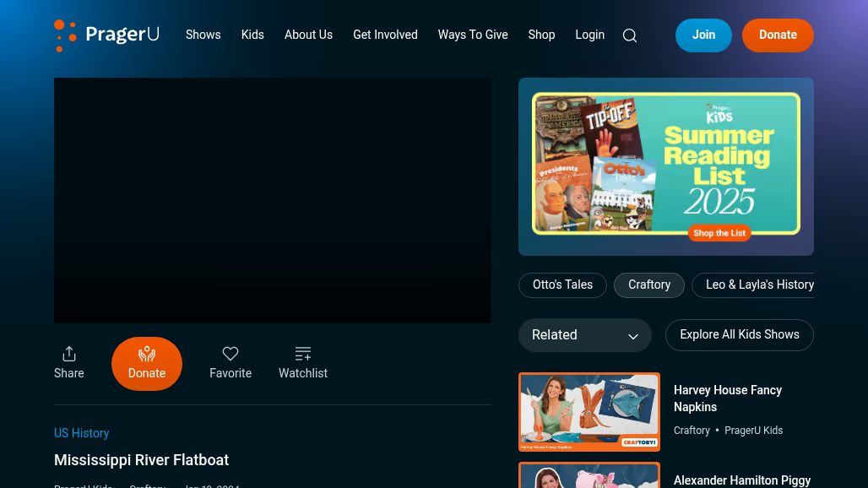Click the Share icon below the video
This screenshot has width=868, height=488.
pyautogui.click(x=69, y=363)
